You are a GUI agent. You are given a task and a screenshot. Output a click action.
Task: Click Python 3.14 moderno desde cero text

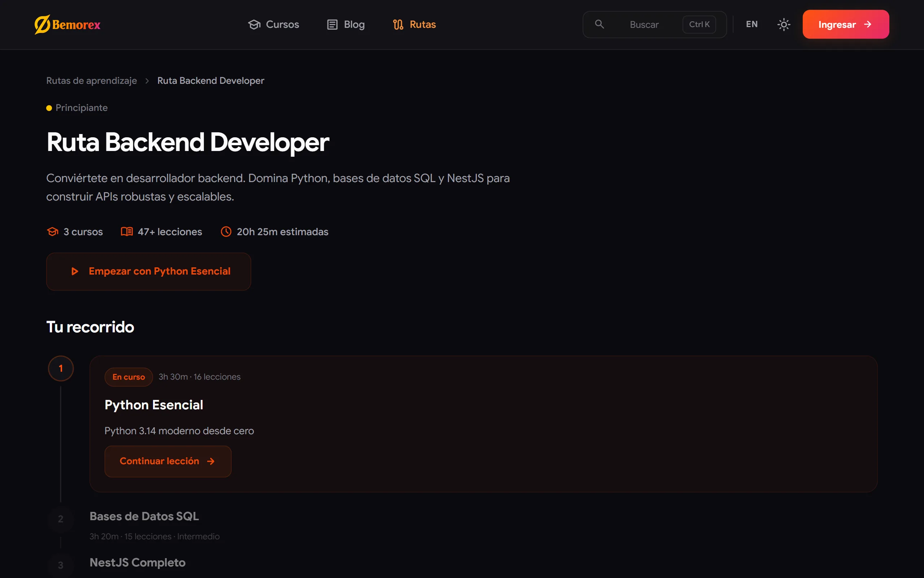click(179, 431)
